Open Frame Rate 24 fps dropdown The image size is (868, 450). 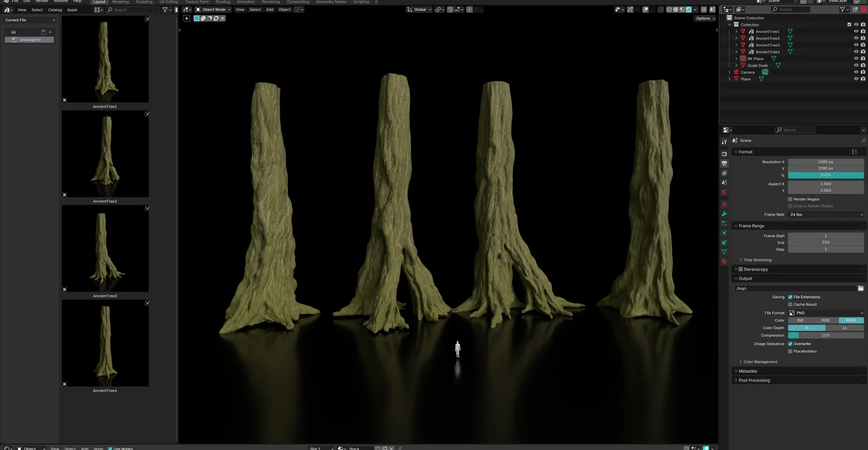point(826,215)
